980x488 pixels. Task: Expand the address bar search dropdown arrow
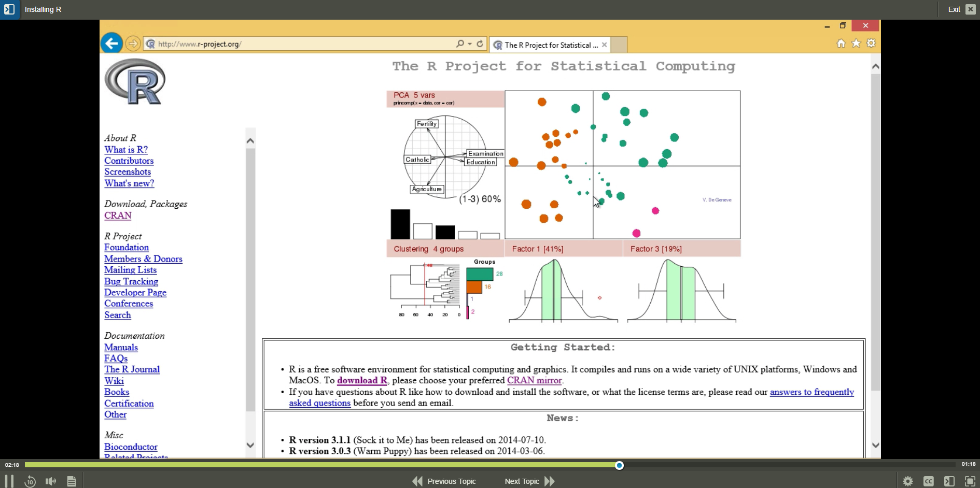pos(470,44)
